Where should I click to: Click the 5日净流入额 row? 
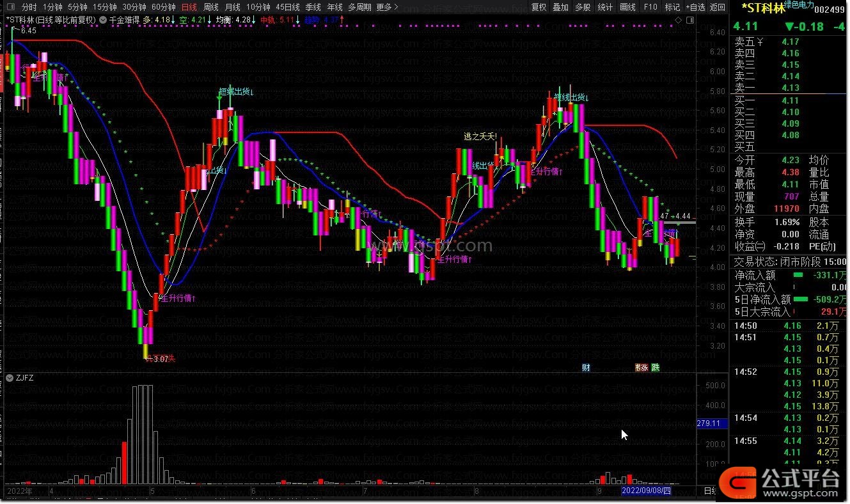790,299
